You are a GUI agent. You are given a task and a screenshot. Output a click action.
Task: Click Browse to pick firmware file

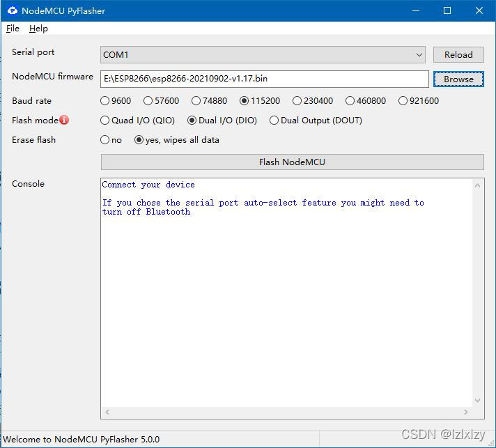tap(458, 79)
